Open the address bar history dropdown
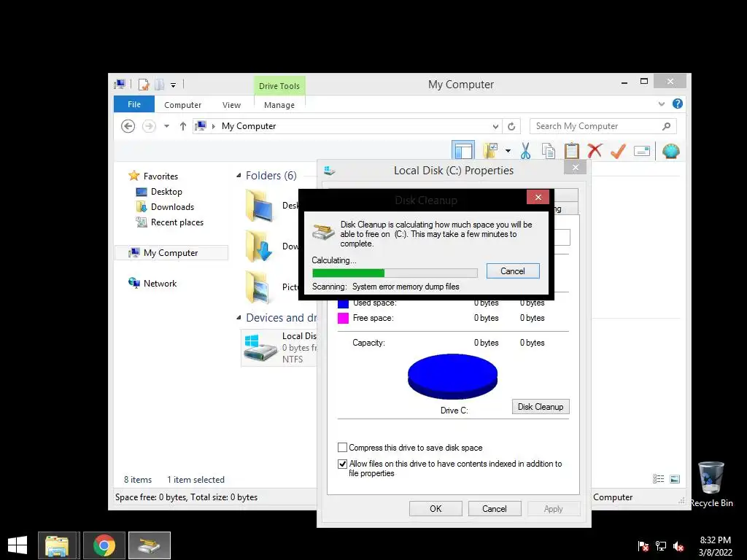This screenshot has height=560, width=747. [x=495, y=127]
